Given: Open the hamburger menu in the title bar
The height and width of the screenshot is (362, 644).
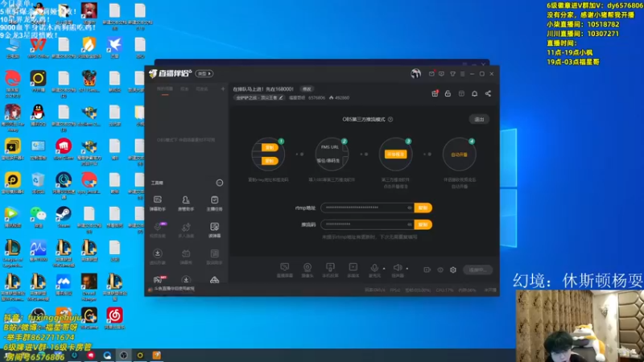Looking at the screenshot, I should point(462,74).
